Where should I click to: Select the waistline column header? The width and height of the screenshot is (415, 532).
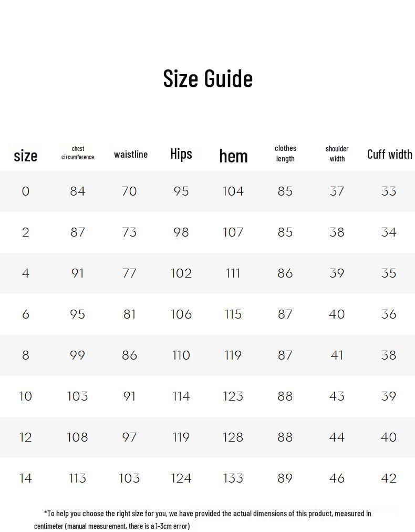coord(131,154)
